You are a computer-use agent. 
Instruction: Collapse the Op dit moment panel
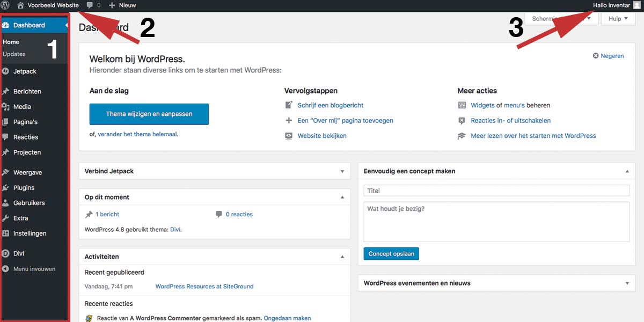[x=342, y=197]
